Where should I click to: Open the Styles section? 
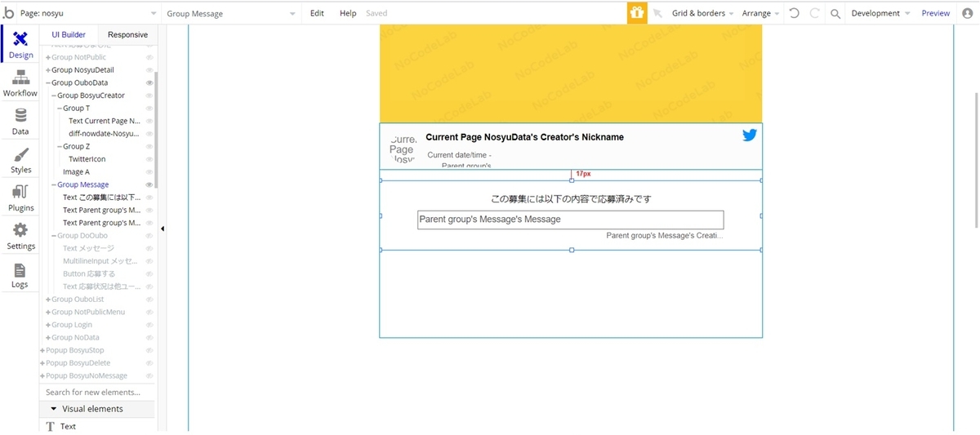(20, 160)
